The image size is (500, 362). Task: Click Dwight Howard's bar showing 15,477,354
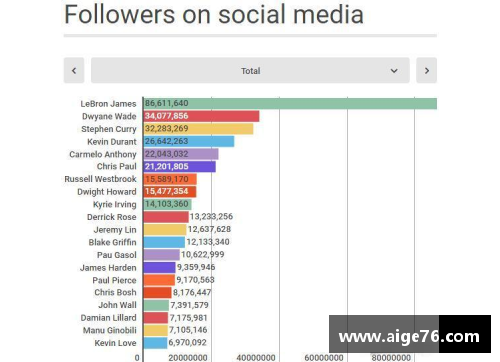(170, 192)
